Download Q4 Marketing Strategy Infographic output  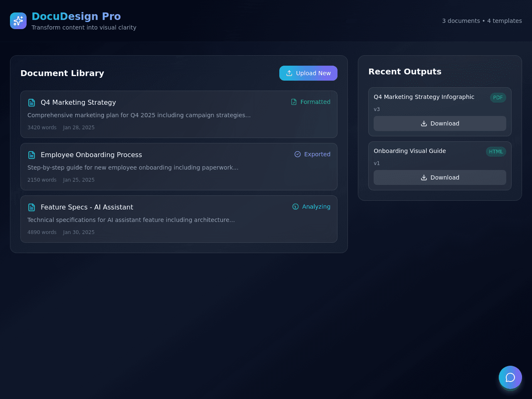click(440, 123)
